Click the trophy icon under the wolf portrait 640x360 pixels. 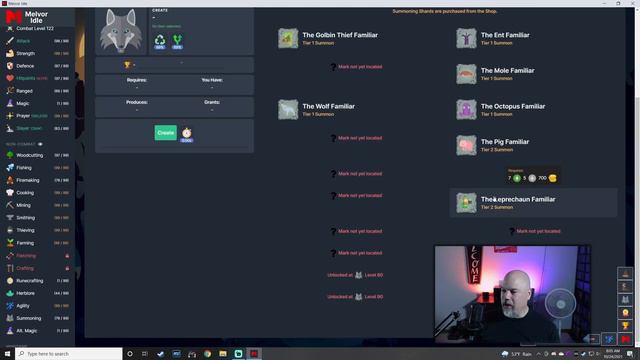127,65
